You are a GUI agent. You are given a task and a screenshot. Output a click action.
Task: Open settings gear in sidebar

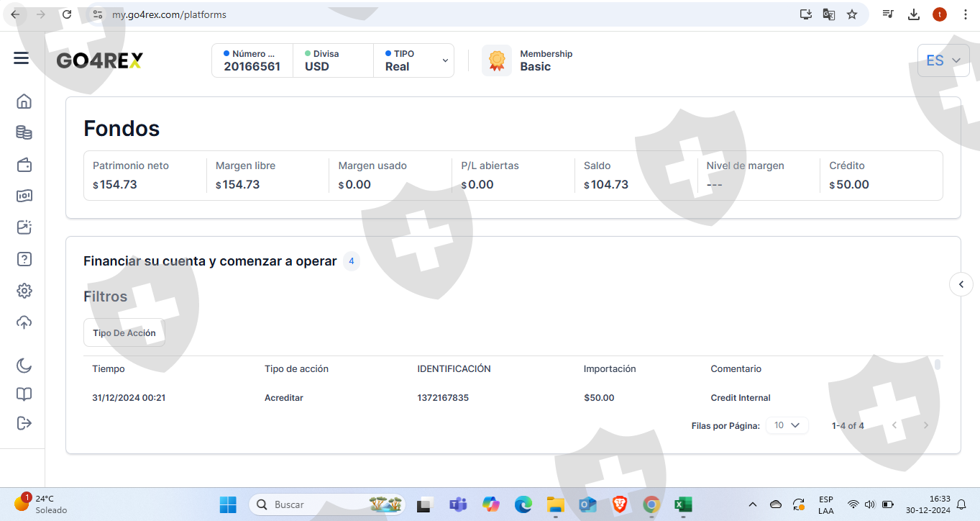(x=24, y=291)
